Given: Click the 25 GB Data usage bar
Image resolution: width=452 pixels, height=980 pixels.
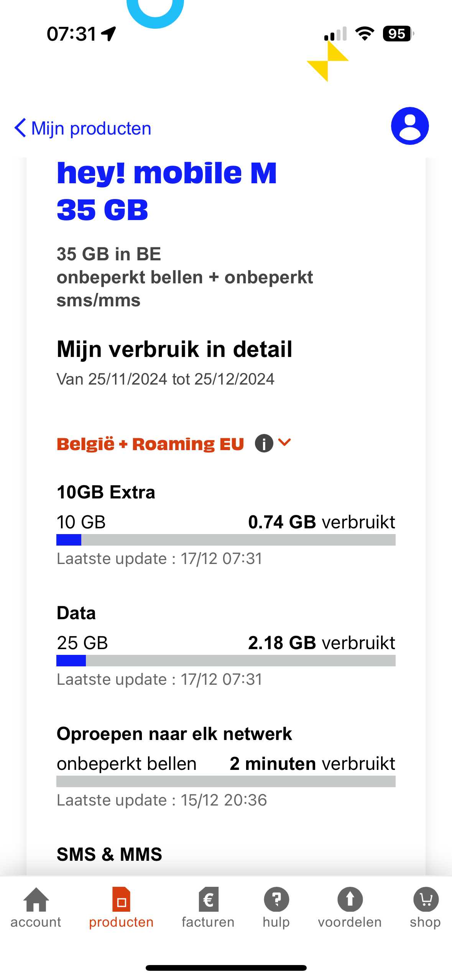Looking at the screenshot, I should [x=226, y=661].
